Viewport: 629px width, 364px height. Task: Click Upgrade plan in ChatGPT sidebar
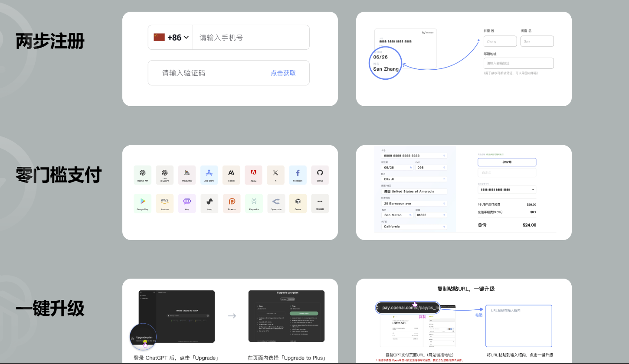tap(144, 337)
